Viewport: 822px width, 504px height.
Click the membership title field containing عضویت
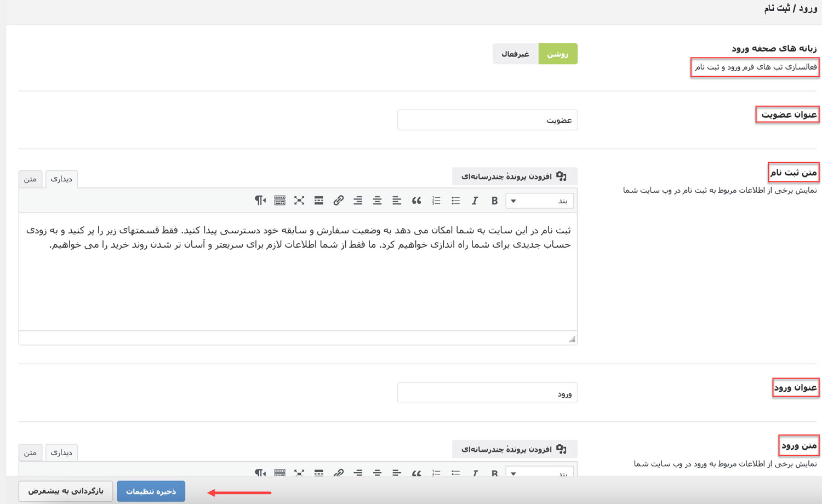coord(487,120)
